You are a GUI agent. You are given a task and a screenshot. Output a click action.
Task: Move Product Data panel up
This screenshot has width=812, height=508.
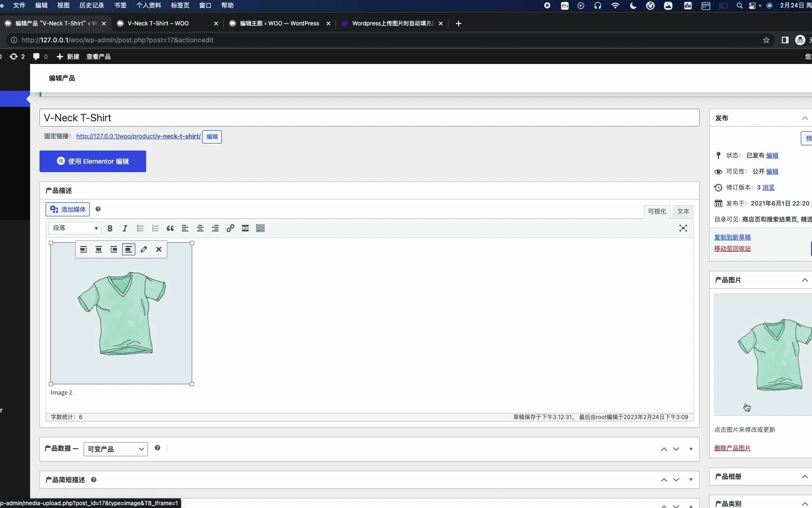[664, 449]
